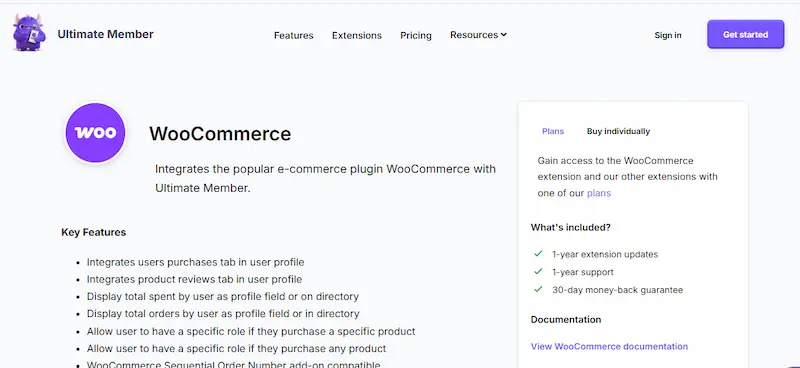
Task: Click green checkmark beside 30-day money-back guarantee
Action: coord(538,289)
